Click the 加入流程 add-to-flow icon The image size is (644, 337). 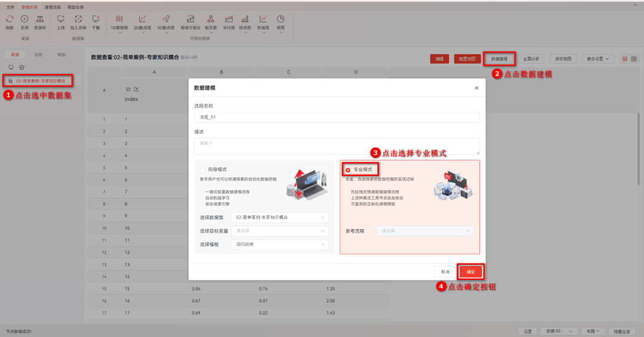click(78, 19)
